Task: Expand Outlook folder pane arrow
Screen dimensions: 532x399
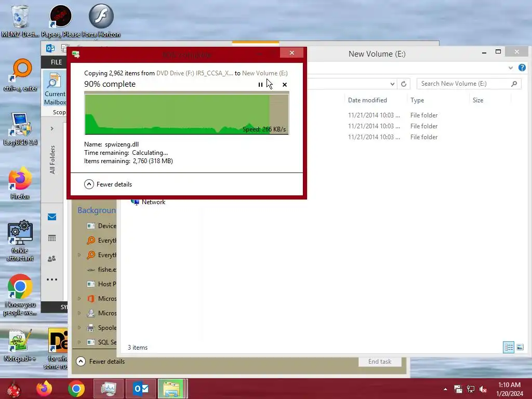Action: coord(52,129)
